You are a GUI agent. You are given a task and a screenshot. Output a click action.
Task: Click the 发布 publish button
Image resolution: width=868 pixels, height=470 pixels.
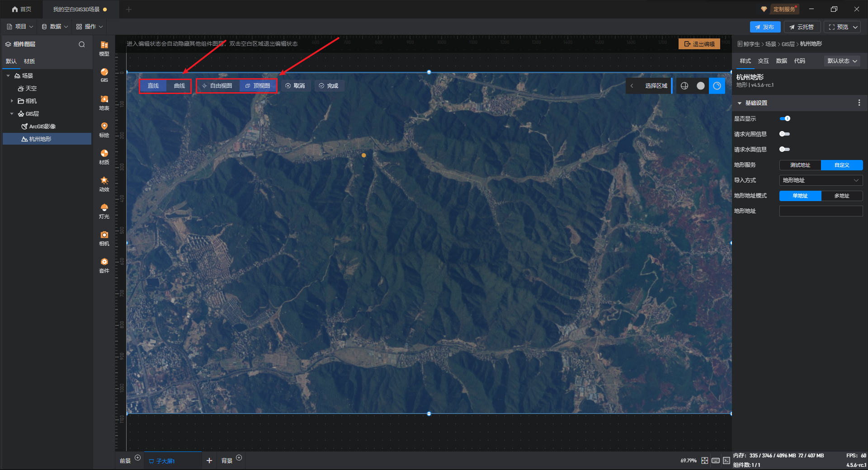pyautogui.click(x=764, y=27)
